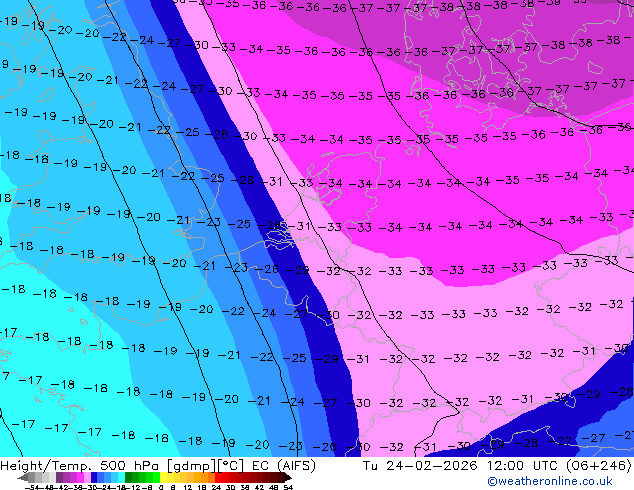Select the 'Height/Temp. 500 hPa' map title
The image size is (634, 490).
81,466
